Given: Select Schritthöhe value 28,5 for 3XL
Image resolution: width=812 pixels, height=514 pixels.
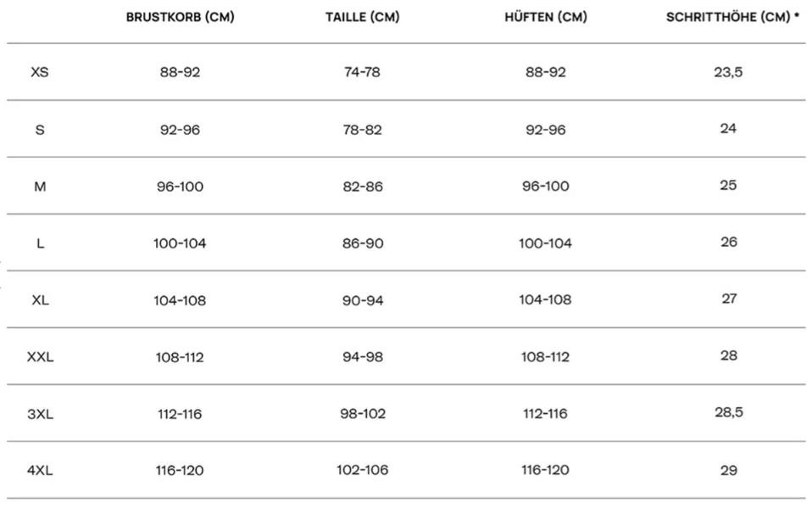Looking at the screenshot, I should tap(728, 412).
